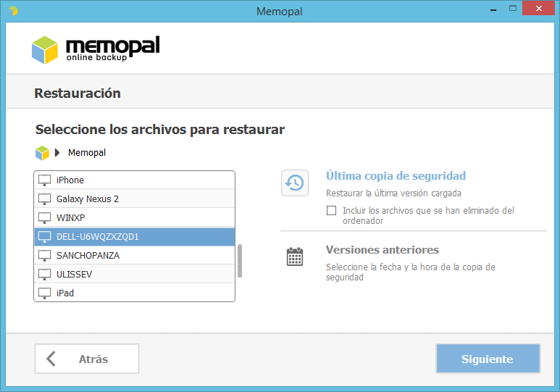Click the large memopal cube logo
The width and height of the screenshot is (560, 392).
point(45,50)
